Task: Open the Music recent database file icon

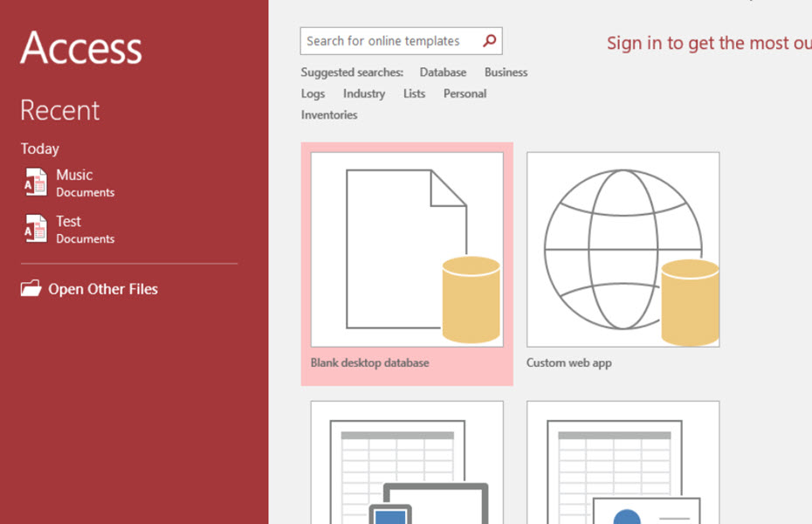Action: 36,183
